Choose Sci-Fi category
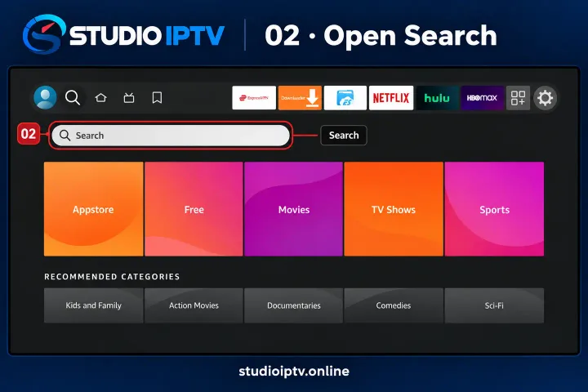Image resolution: width=588 pixels, height=392 pixels. click(x=494, y=305)
